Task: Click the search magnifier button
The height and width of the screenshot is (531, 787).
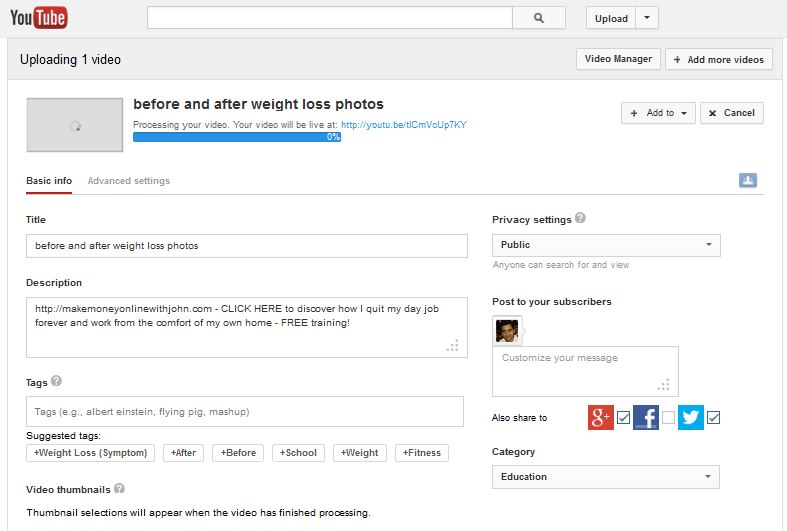Action: pyautogui.click(x=539, y=18)
